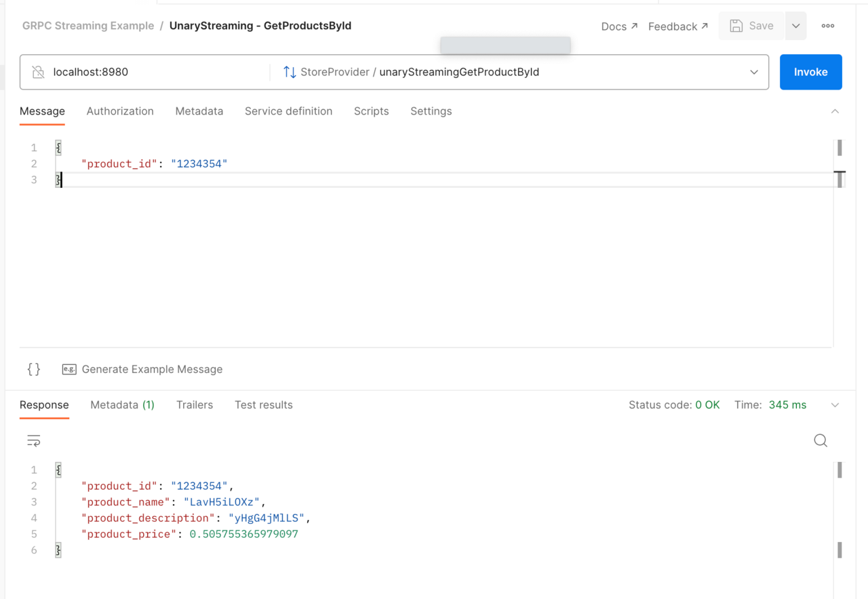Screen dimensions: 868x599
Task: Switch to the Authorization tab
Action: point(120,111)
